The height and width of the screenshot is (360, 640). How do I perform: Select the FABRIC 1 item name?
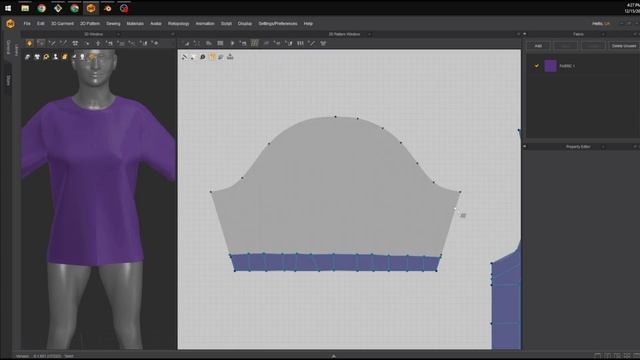click(x=567, y=66)
